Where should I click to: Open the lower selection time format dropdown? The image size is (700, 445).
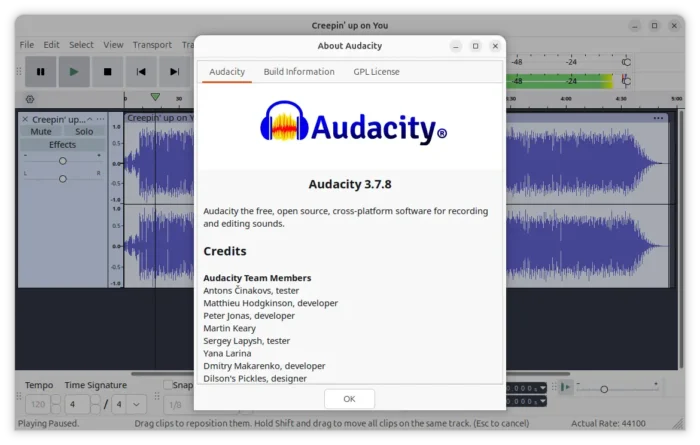(543, 401)
